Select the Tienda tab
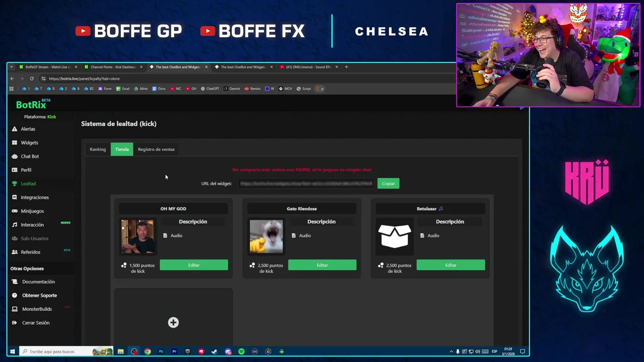This screenshot has width=644, height=362. pyautogui.click(x=122, y=149)
